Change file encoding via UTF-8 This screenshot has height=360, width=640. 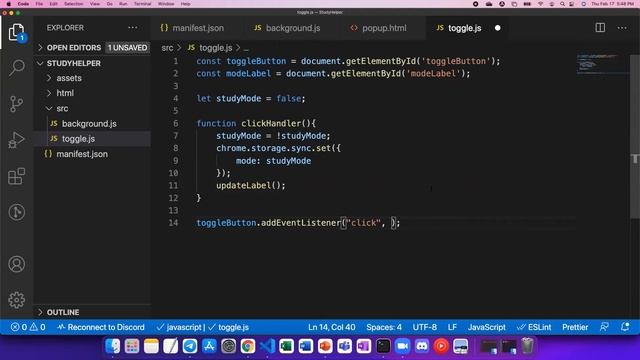(424, 327)
